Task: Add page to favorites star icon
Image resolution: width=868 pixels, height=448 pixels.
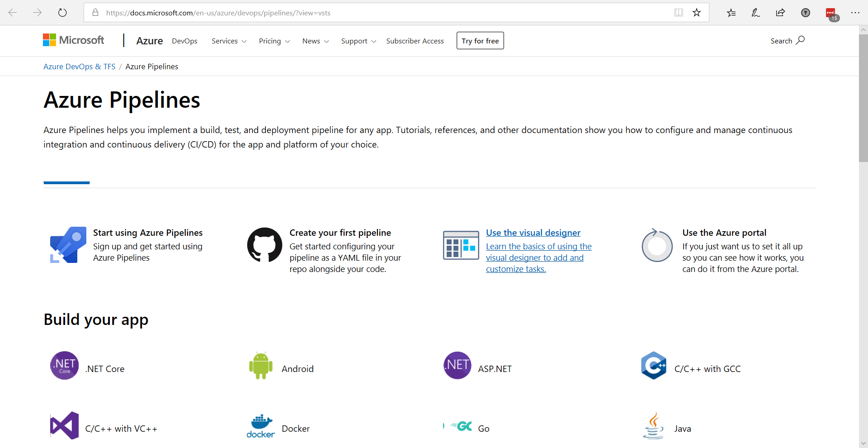Action: [697, 13]
